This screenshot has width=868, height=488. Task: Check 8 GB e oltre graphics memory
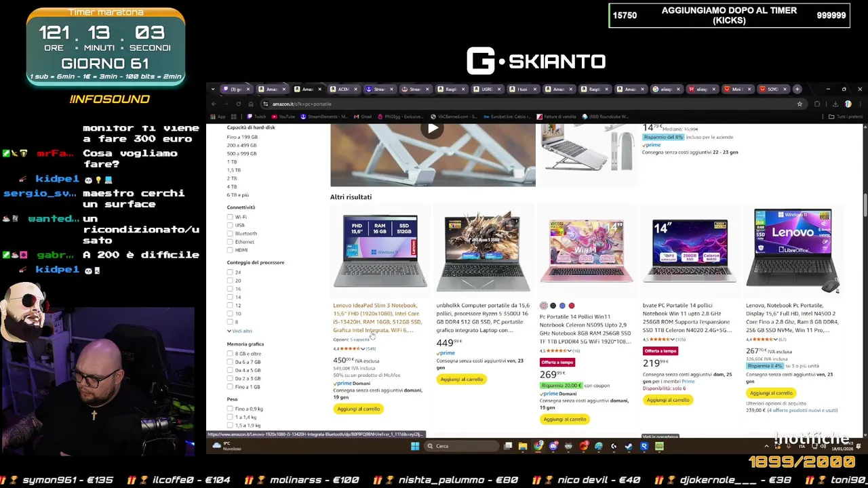click(x=230, y=354)
